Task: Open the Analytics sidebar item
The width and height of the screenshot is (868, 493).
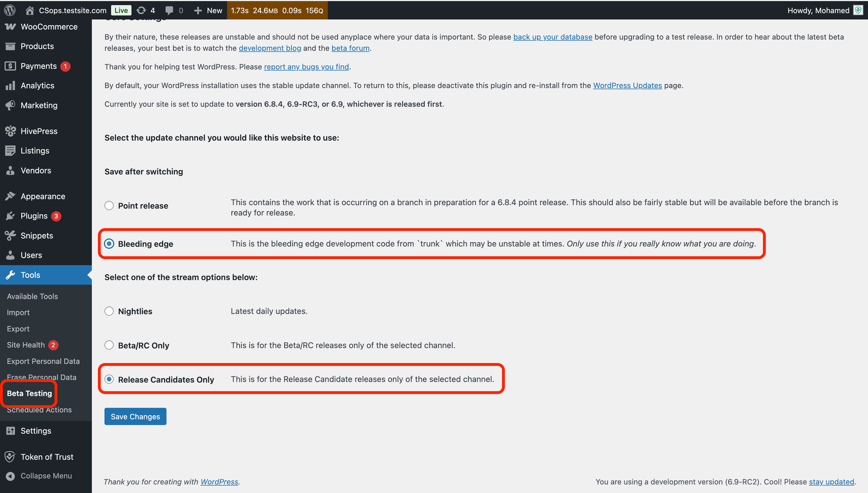Action: [37, 85]
